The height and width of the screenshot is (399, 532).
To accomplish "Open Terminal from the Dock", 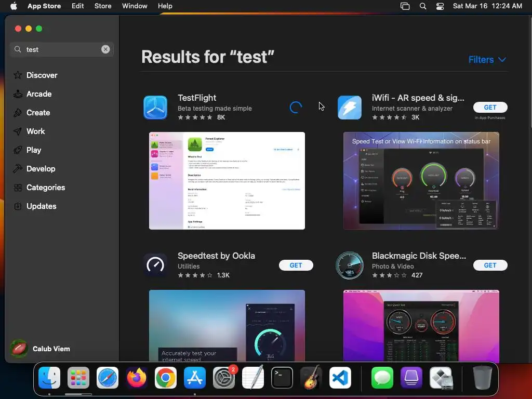I will tap(282, 378).
